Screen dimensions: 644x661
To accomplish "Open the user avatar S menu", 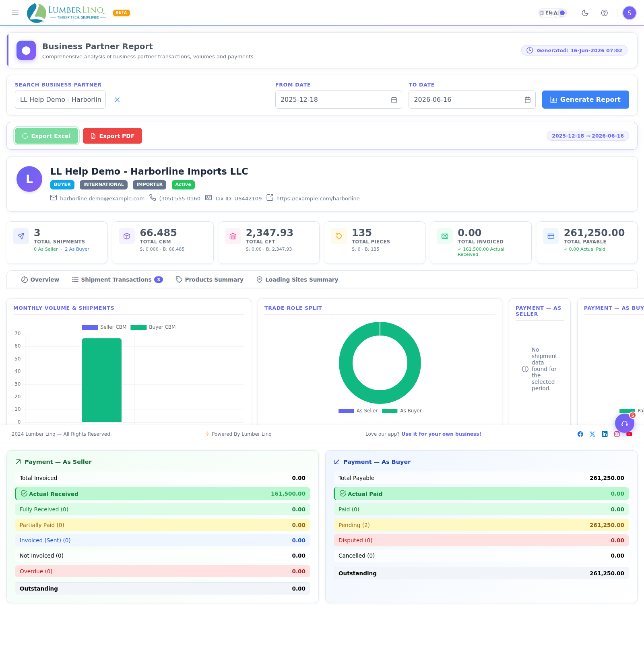I will (x=630, y=13).
